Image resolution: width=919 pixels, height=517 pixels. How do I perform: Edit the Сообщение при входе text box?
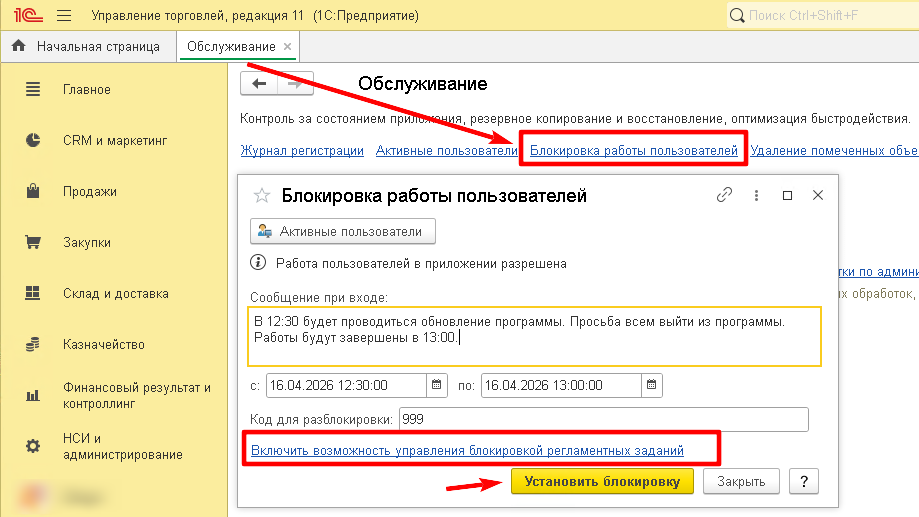[x=535, y=336]
